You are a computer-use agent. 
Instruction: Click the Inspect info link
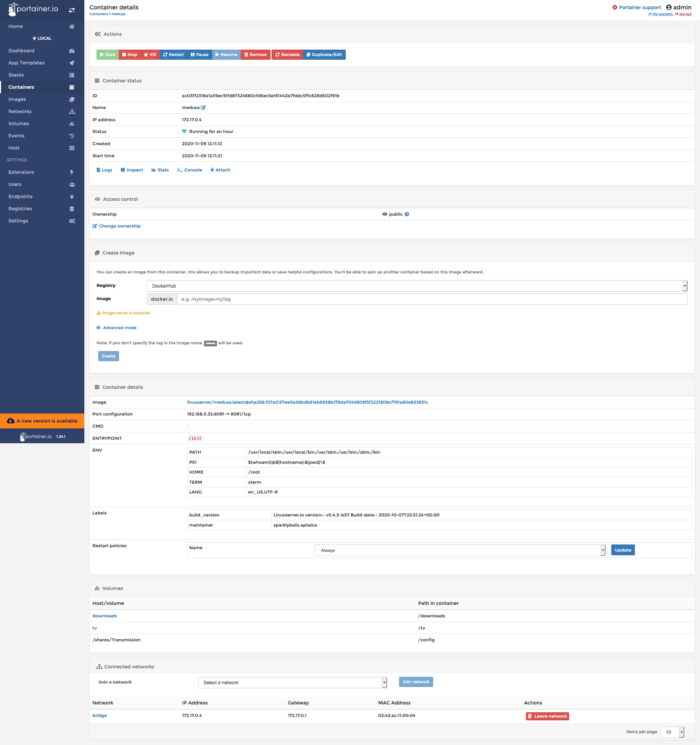click(132, 170)
